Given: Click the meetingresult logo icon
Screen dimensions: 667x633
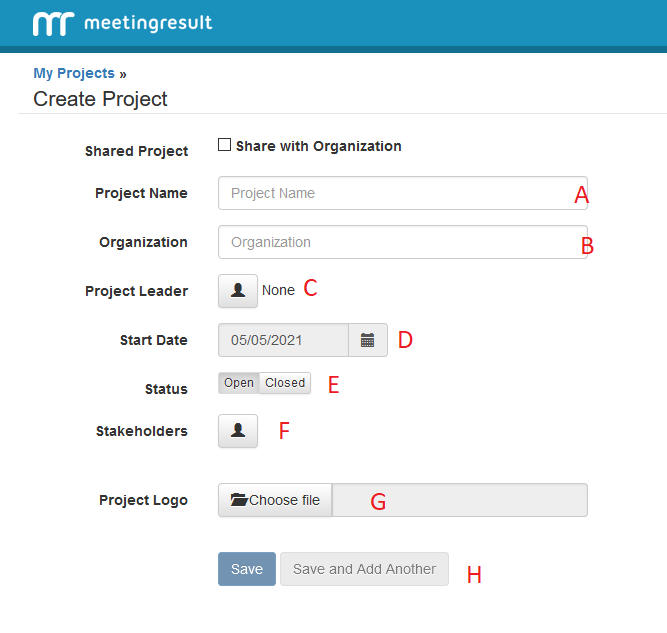Looking at the screenshot, I should [52, 24].
